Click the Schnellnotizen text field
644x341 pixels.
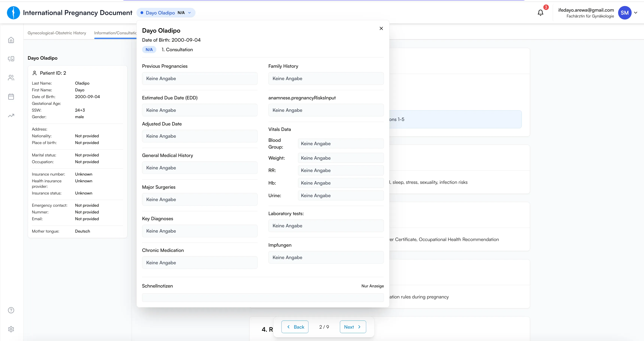(263, 297)
